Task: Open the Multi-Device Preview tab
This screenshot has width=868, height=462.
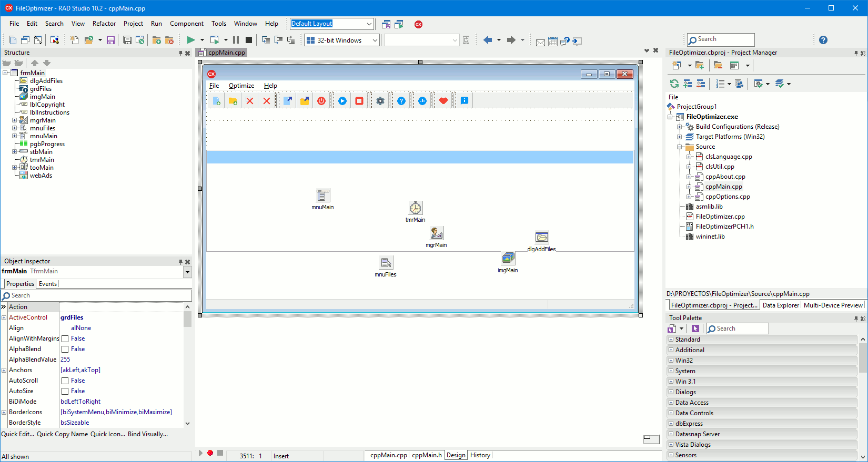Action: 833,305
